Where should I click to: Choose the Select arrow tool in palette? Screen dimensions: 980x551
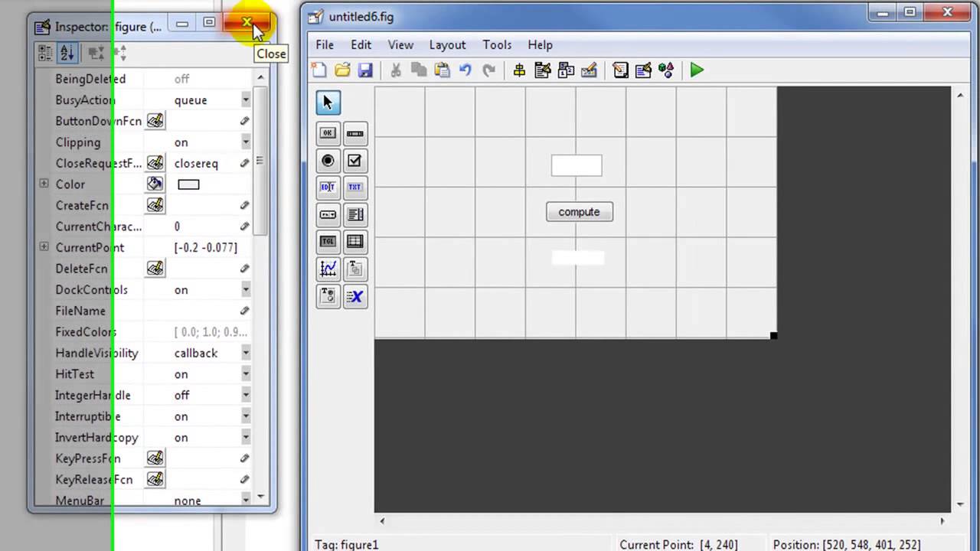328,103
